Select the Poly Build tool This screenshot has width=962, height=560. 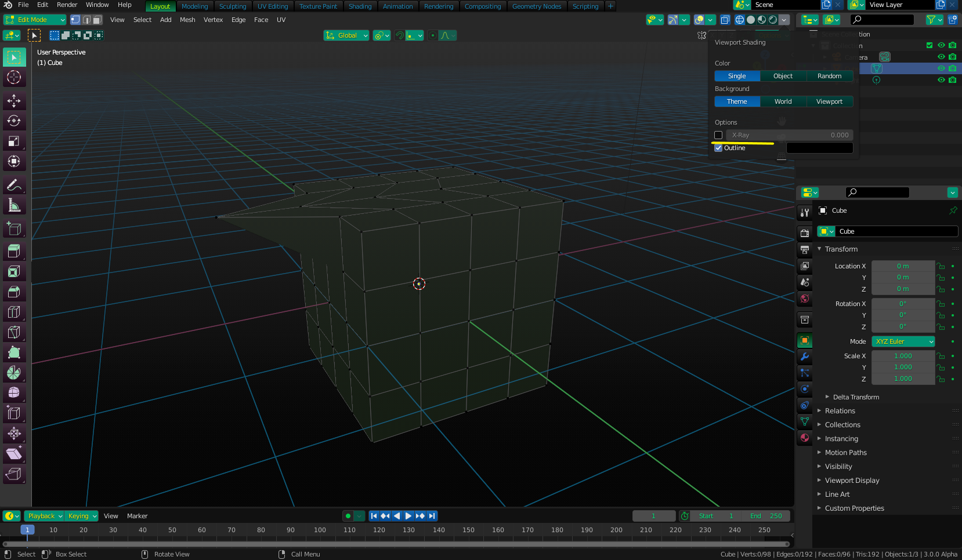click(x=14, y=352)
